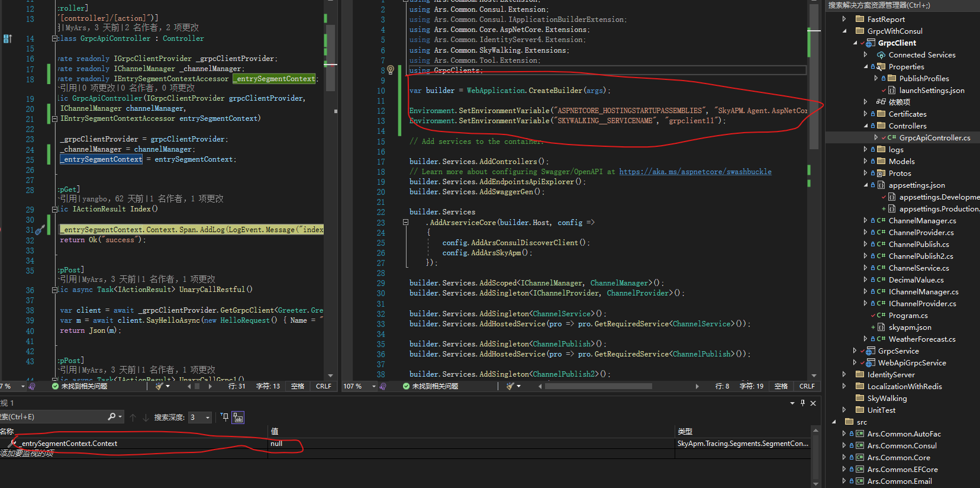
Task: Click the watch search input field (Ctrl+E)
Action: 53,417
